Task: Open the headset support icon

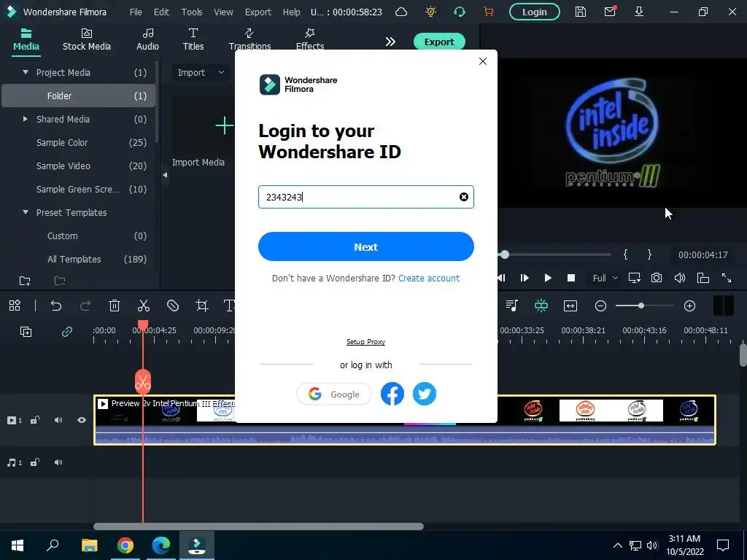Action: coord(460,12)
